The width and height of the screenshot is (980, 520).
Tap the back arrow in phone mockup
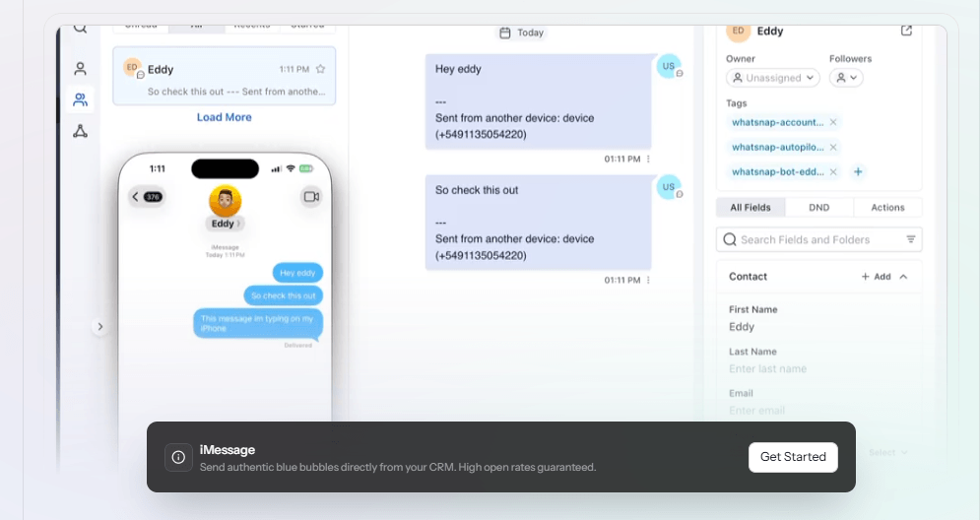(x=135, y=197)
